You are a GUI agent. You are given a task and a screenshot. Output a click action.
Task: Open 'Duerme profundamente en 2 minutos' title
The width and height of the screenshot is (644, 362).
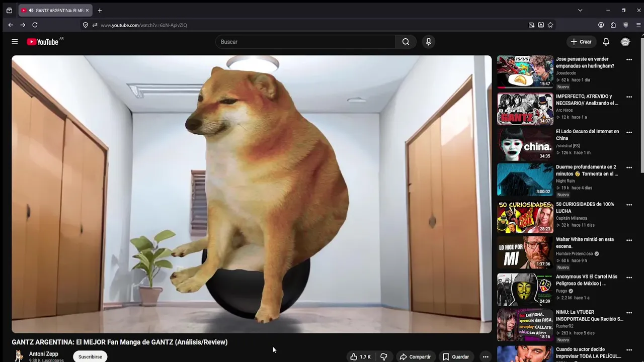(x=587, y=170)
